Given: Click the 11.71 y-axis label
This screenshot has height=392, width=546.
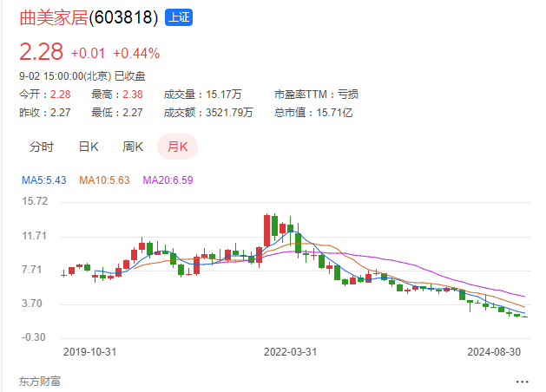Looking at the screenshot, I should [x=35, y=236].
